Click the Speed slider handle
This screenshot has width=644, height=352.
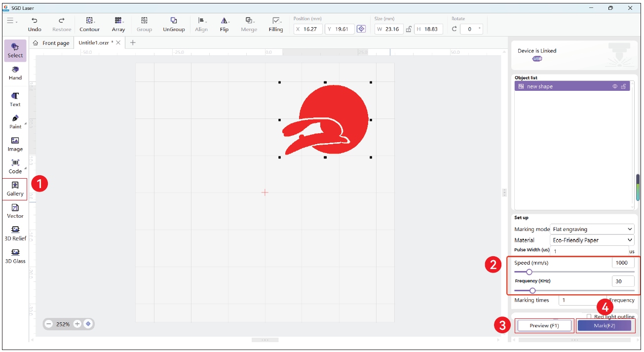point(529,272)
